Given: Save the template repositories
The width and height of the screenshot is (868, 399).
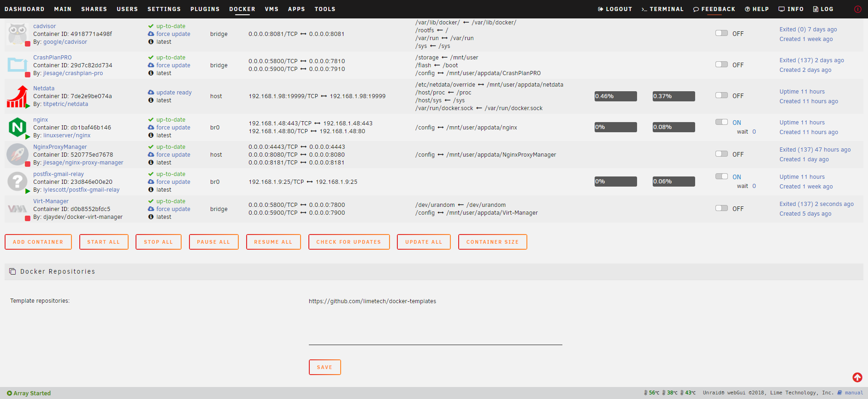Looking at the screenshot, I should pyautogui.click(x=325, y=367).
